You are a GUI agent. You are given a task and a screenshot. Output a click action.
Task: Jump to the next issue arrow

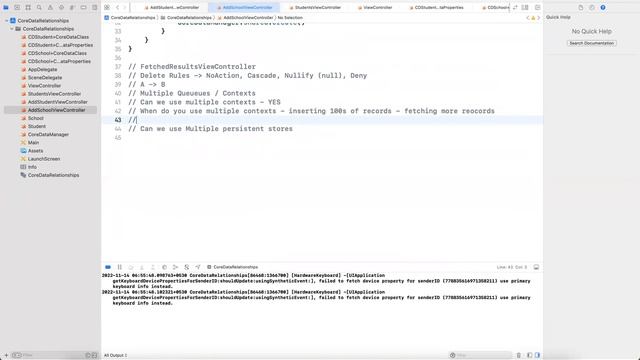click(x=538, y=18)
